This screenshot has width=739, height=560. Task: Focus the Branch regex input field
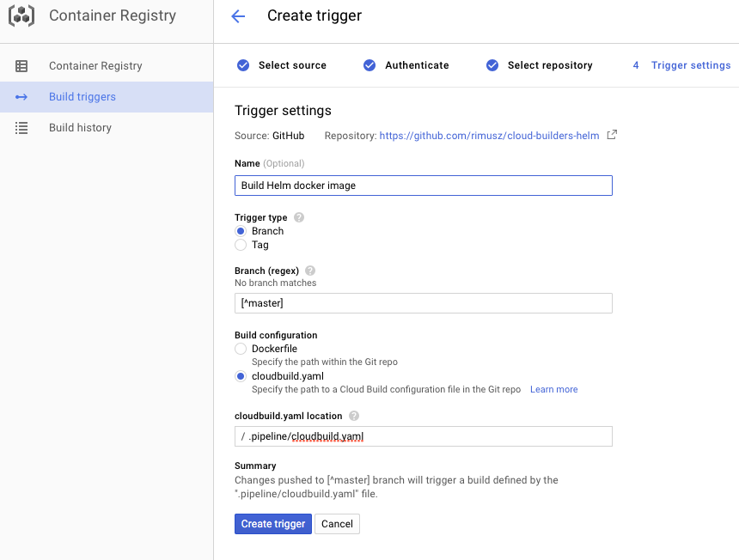[424, 303]
